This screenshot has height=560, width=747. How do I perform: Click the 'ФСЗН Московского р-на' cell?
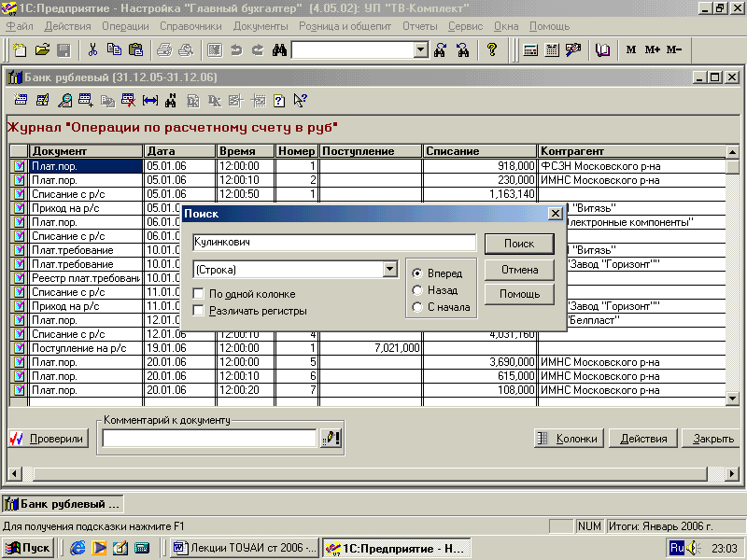(631, 166)
